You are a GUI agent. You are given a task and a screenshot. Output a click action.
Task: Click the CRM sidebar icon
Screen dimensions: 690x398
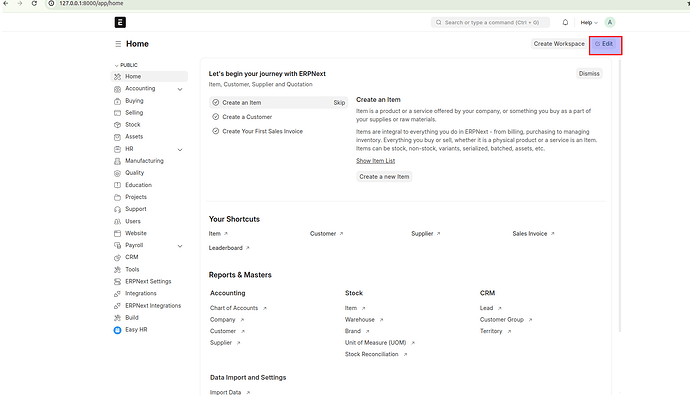click(117, 258)
